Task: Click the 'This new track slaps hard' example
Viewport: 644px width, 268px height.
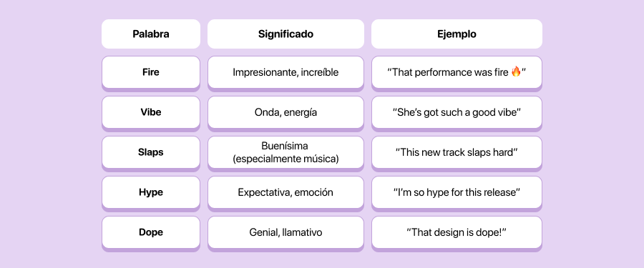Action: click(x=457, y=152)
